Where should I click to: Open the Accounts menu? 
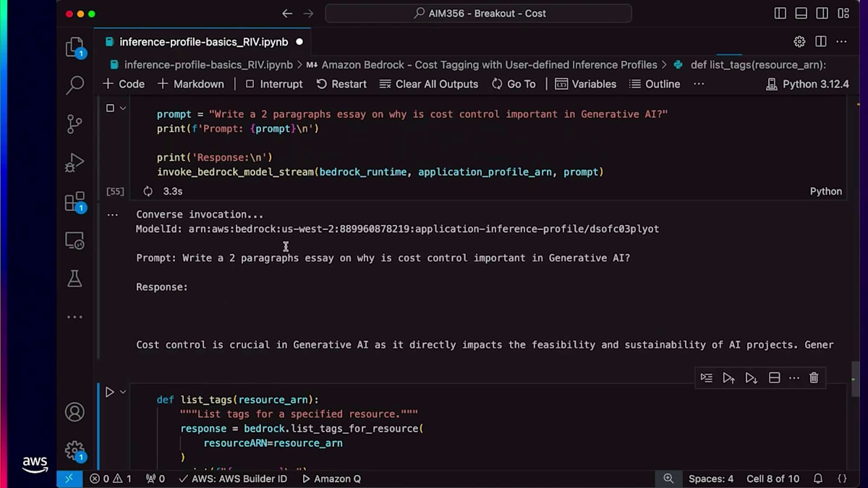coord(75,412)
